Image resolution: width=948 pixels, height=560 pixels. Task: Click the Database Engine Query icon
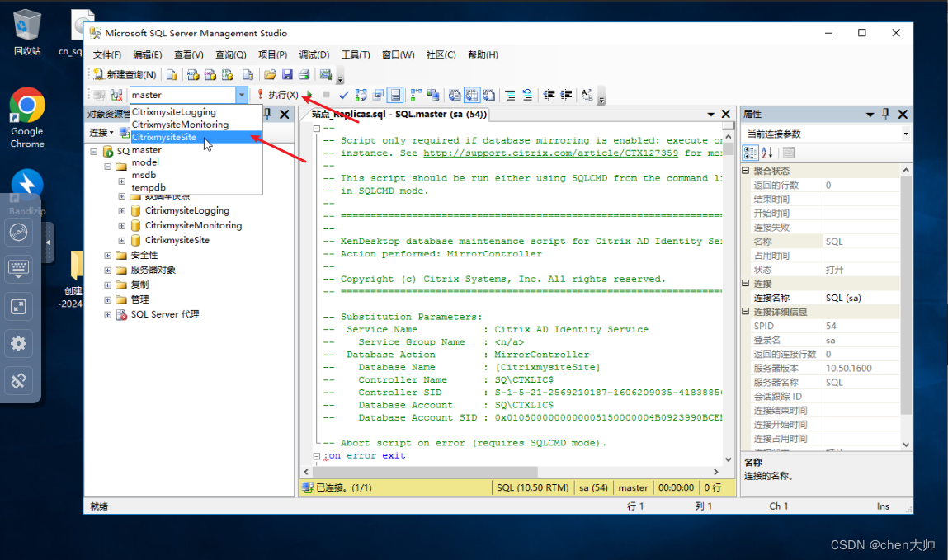pyautogui.click(x=172, y=74)
